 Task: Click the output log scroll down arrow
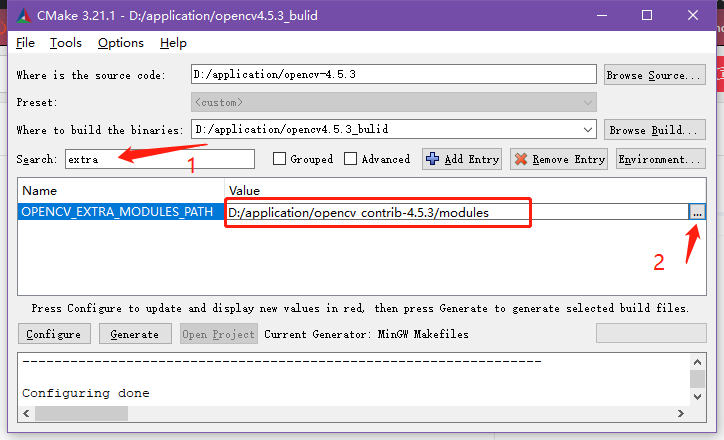coord(697,397)
